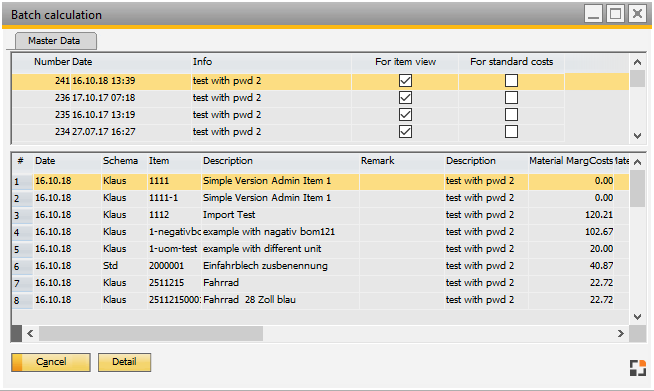
Task: Select the Fahrrad 28 Zoll blau row
Action: pyautogui.click(x=320, y=300)
